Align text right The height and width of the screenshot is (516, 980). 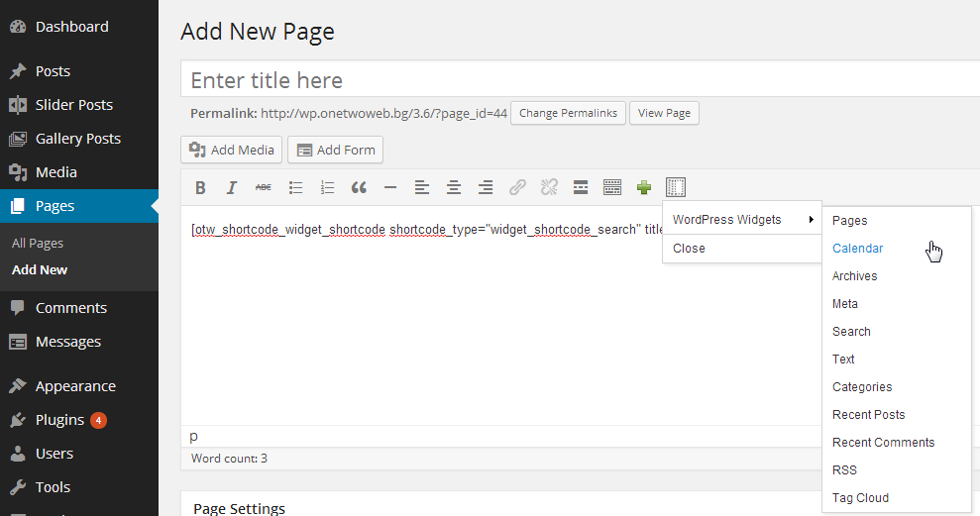[x=486, y=187]
